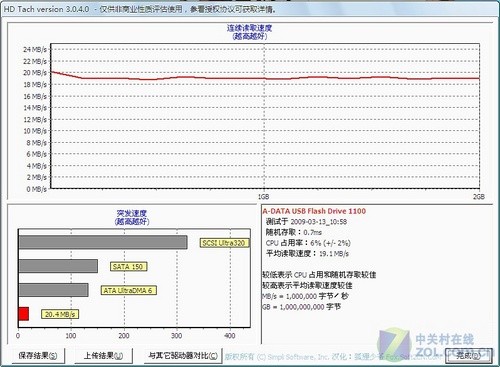The height and width of the screenshot is (367, 500).
Task: Click the 突发速度 burst chart title
Action: 132,213
